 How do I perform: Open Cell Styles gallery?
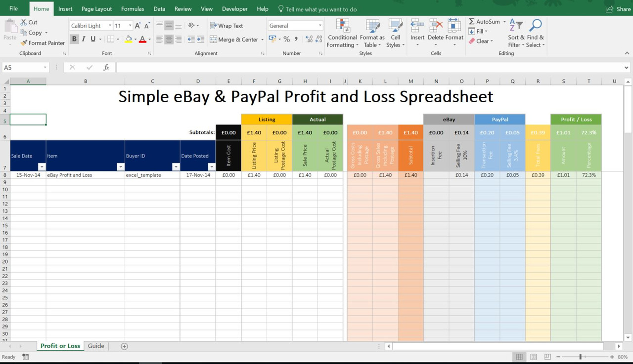[x=395, y=33]
